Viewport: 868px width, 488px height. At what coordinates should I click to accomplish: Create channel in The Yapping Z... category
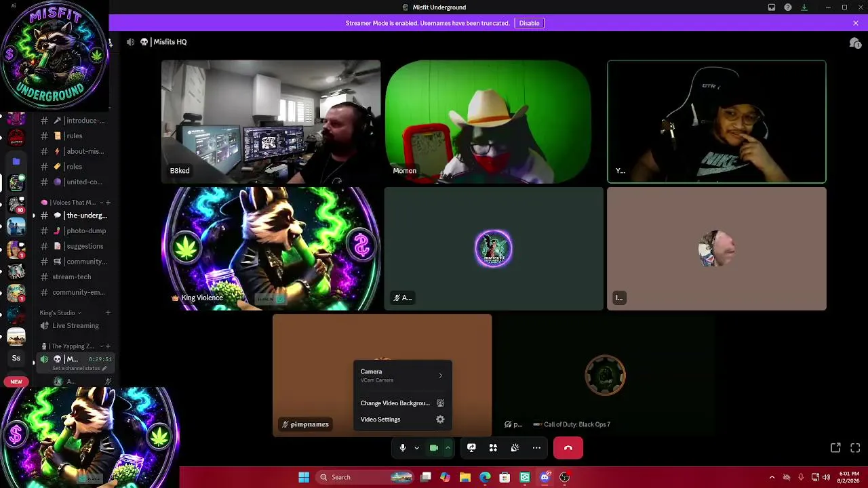pos(107,346)
